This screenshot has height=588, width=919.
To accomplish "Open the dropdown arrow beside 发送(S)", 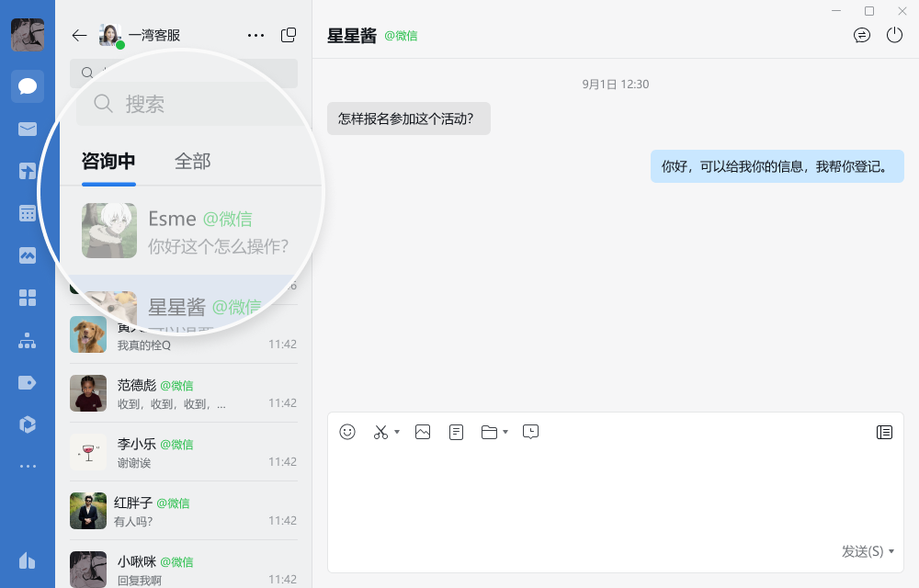I will click(891, 551).
